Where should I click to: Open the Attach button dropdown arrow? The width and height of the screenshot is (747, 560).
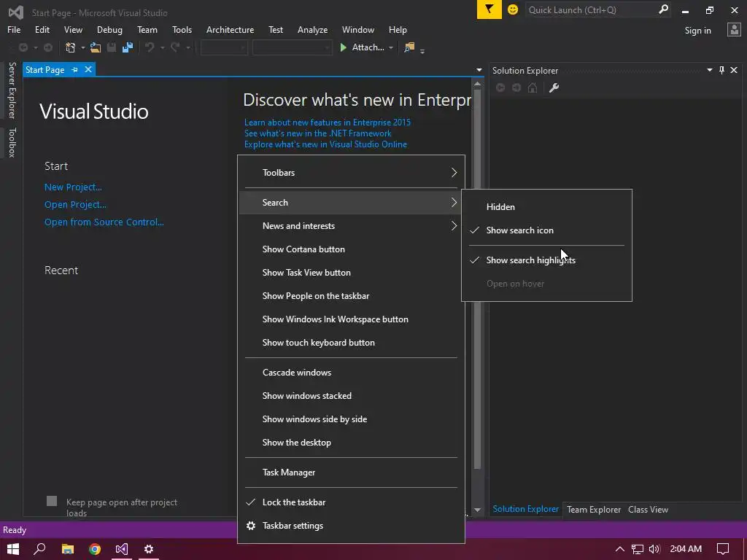pyautogui.click(x=391, y=48)
